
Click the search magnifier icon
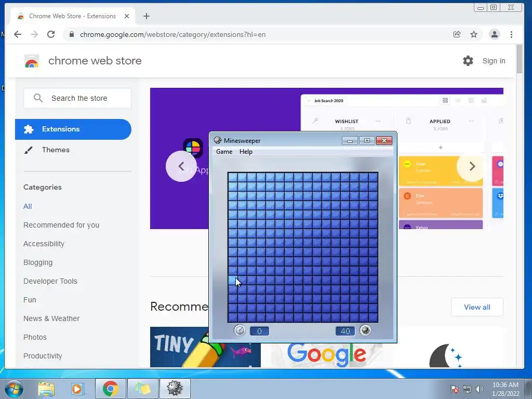38,98
